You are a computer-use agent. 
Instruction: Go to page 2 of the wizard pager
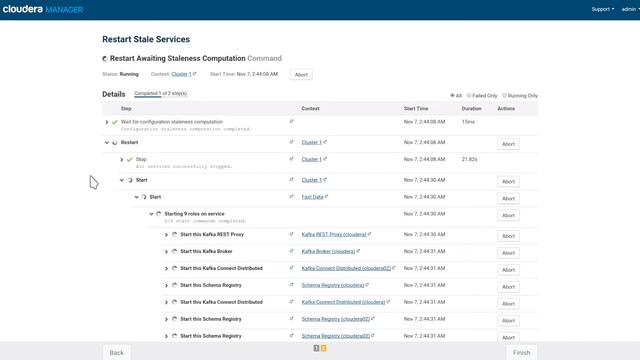tap(324, 348)
